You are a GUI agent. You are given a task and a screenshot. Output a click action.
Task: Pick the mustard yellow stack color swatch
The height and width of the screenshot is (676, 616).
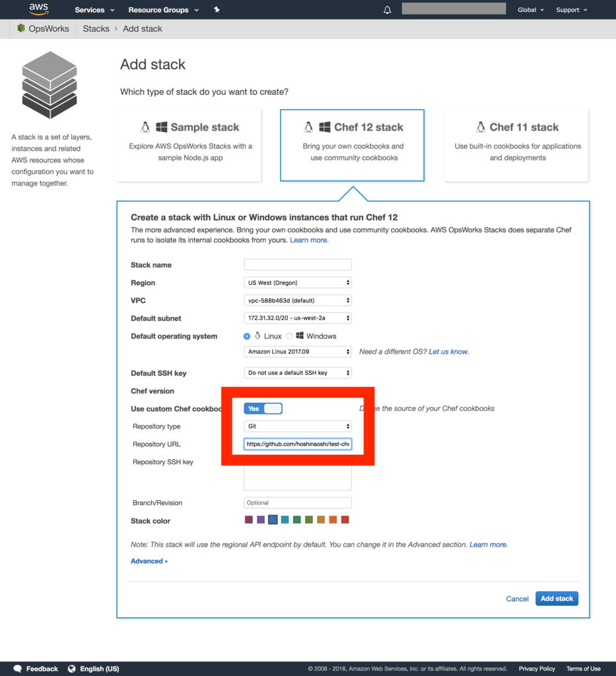click(x=321, y=520)
